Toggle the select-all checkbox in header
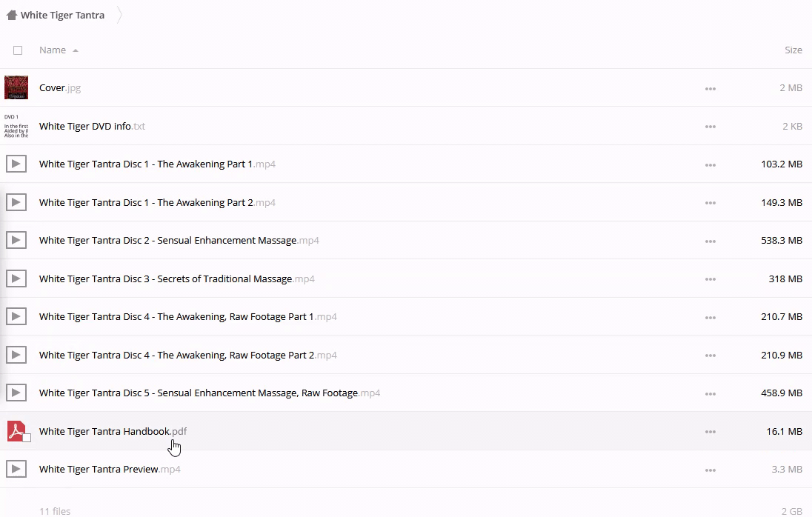 point(18,50)
